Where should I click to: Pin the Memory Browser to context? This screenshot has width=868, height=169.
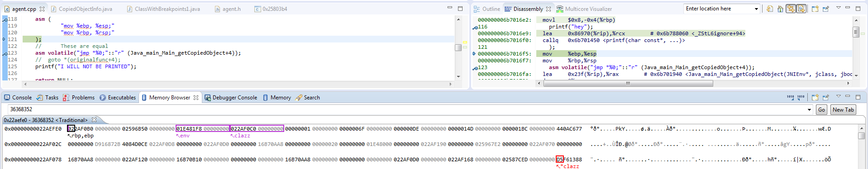(x=826, y=97)
